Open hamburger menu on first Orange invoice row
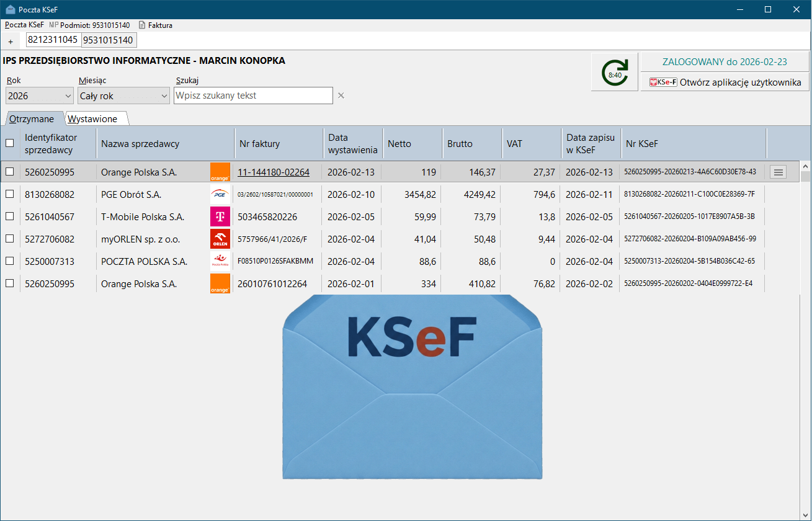Screen dimensions: 812x521 [x=778, y=172]
